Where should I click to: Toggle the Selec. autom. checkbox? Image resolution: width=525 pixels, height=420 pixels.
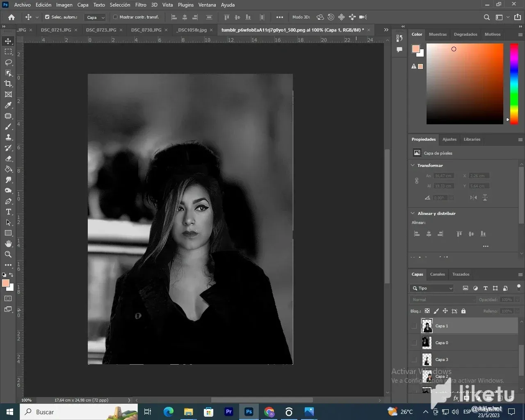[47, 17]
